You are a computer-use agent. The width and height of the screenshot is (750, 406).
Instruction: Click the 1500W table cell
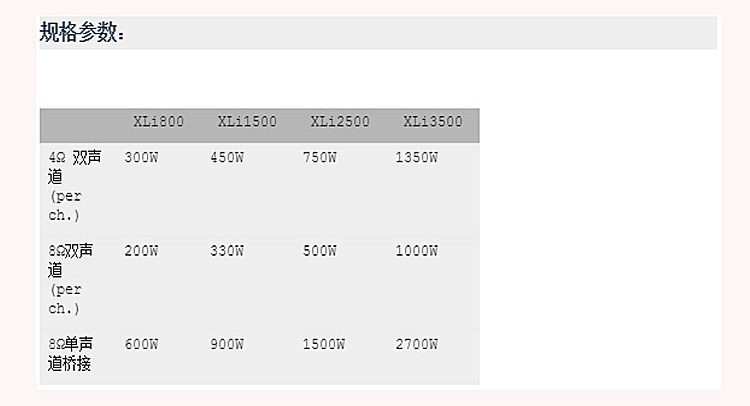(323, 345)
